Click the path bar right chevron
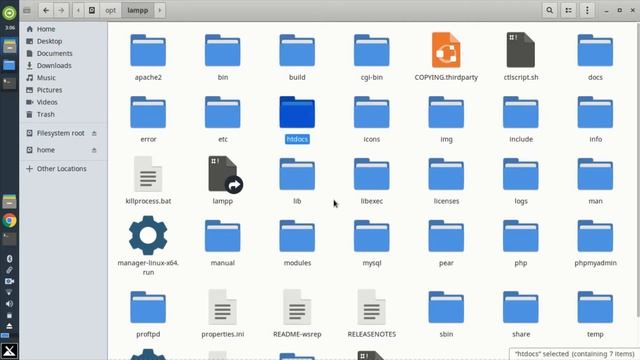This screenshot has width=640, height=360. point(160,10)
